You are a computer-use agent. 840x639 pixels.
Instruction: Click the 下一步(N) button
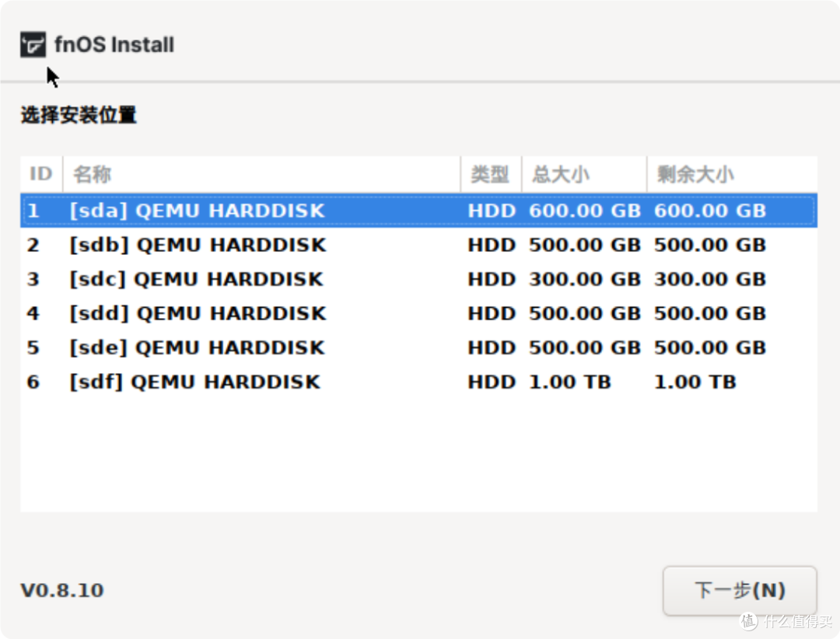click(x=739, y=591)
